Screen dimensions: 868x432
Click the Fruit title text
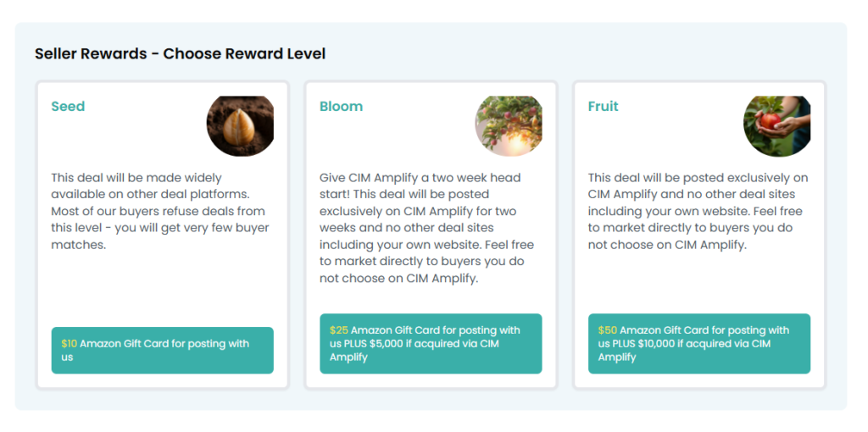point(603,106)
